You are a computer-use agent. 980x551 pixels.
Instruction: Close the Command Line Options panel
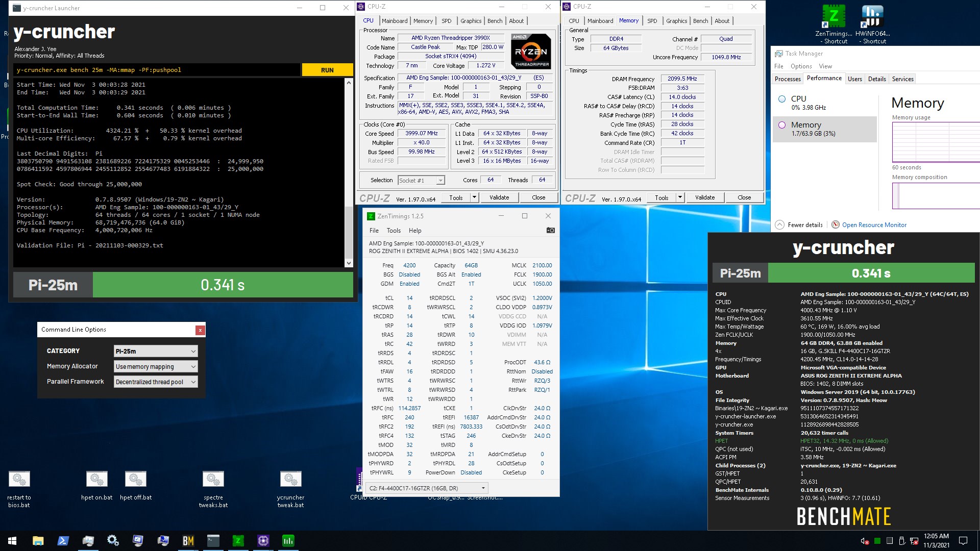click(200, 330)
